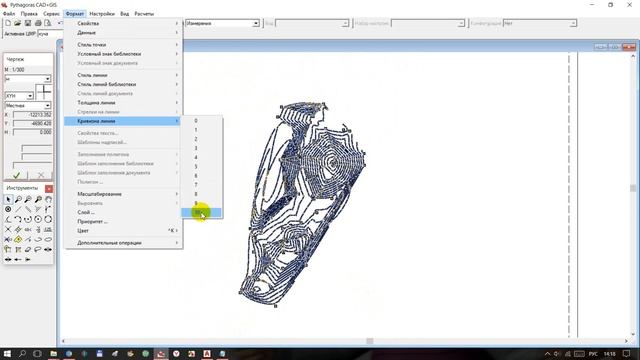Click the vertical scrollbar thumb

[633, 188]
